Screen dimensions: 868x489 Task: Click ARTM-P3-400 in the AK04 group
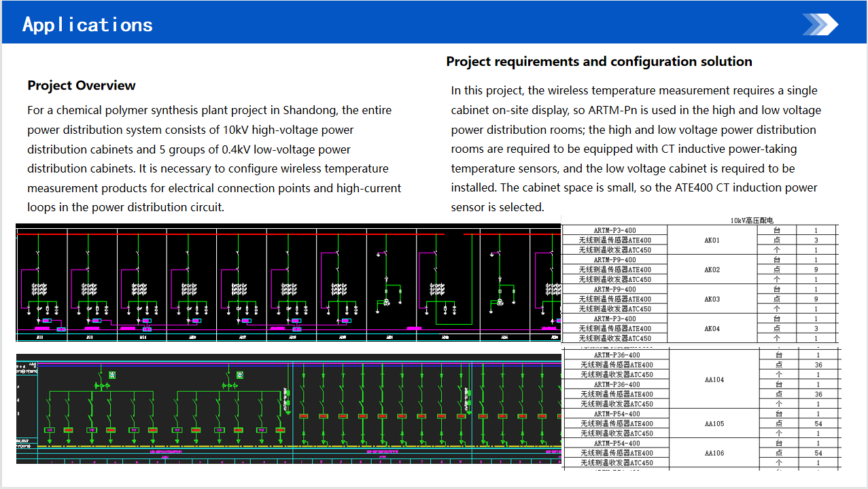click(x=614, y=319)
